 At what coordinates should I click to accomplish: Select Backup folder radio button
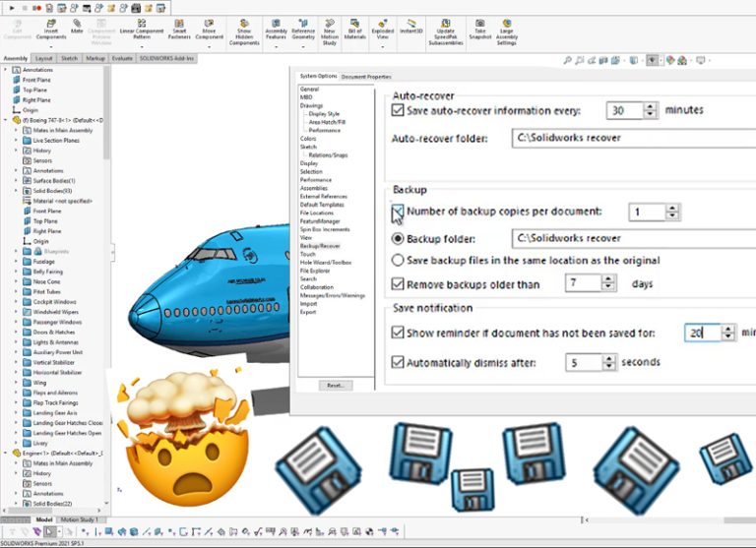point(398,238)
